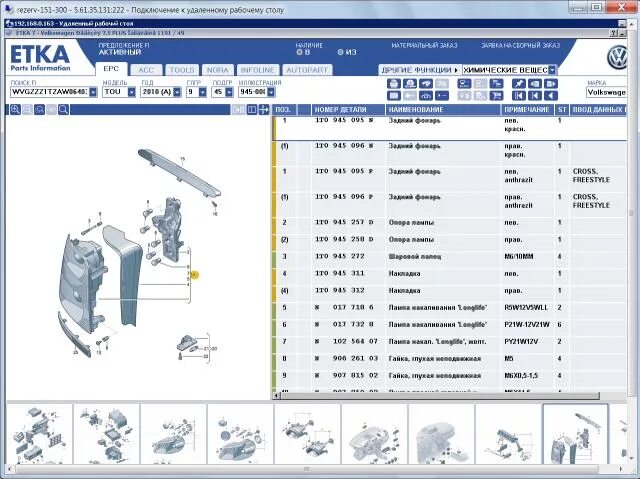Select part row '1T0 945 095 N'
This screenshot has height=479, width=640.
click(450, 128)
